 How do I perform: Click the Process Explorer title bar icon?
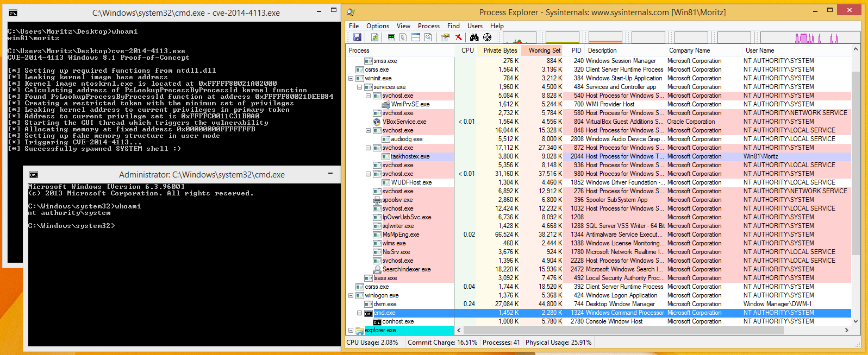pos(351,12)
